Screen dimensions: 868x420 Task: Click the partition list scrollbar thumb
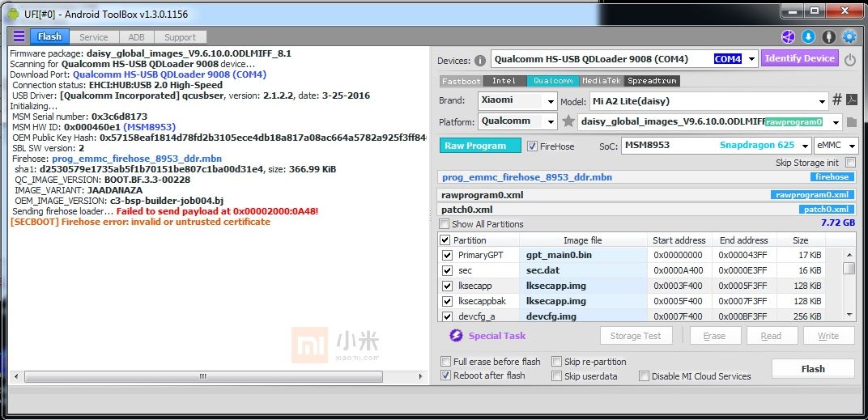[849, 269]
